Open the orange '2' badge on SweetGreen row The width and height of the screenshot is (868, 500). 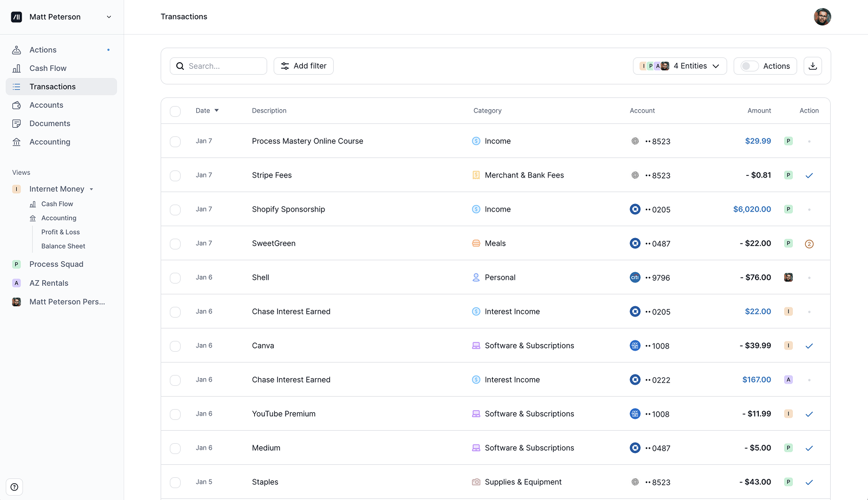point(809,244)
